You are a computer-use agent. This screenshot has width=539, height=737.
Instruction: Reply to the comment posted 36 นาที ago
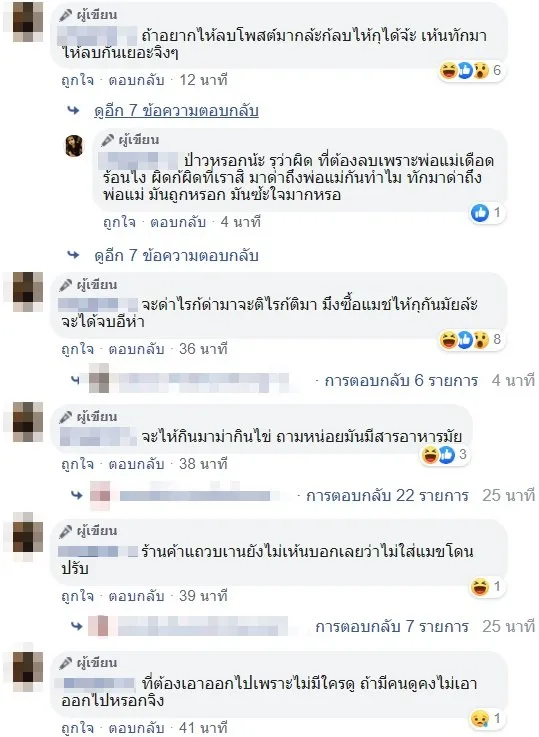point(136,349)
